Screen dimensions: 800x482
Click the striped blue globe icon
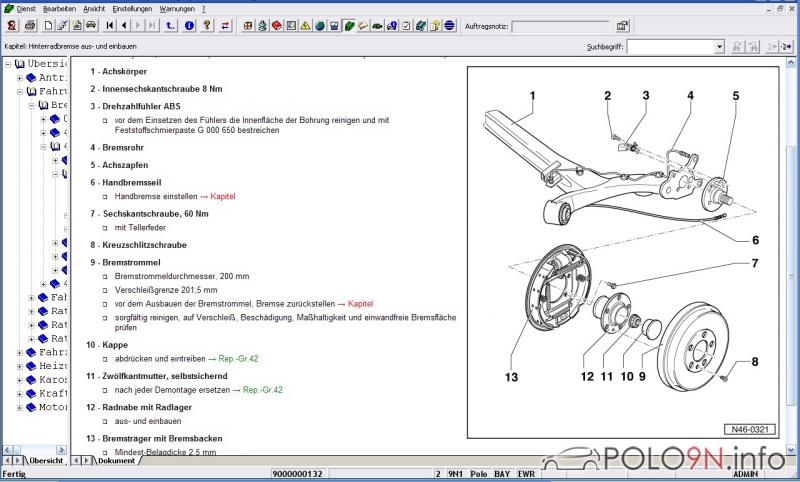coord(448,25)
